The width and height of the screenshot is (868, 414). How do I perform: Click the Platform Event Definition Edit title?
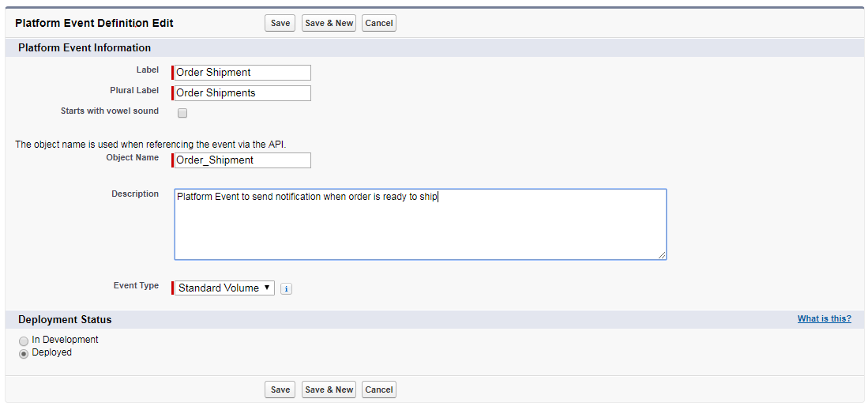94,23
